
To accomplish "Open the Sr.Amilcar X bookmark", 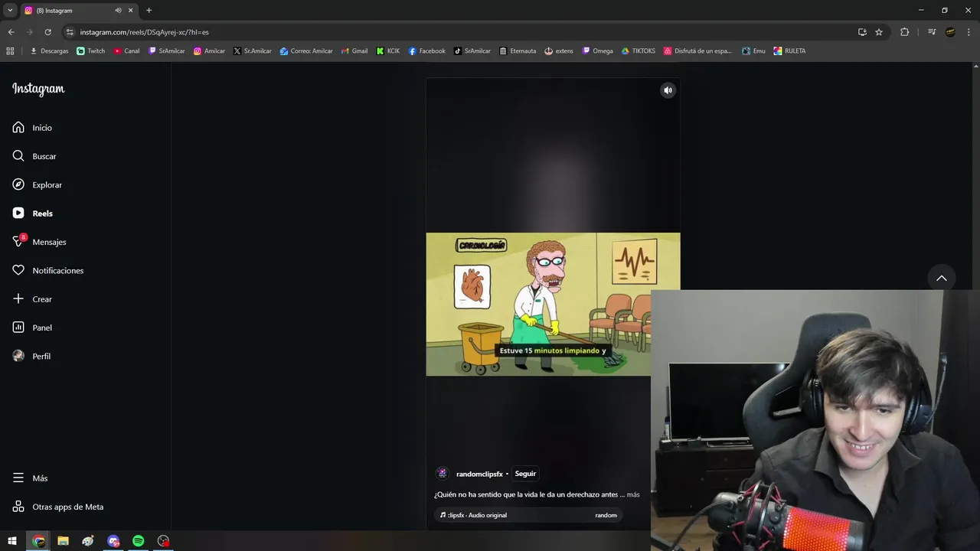I will (252, 51).
